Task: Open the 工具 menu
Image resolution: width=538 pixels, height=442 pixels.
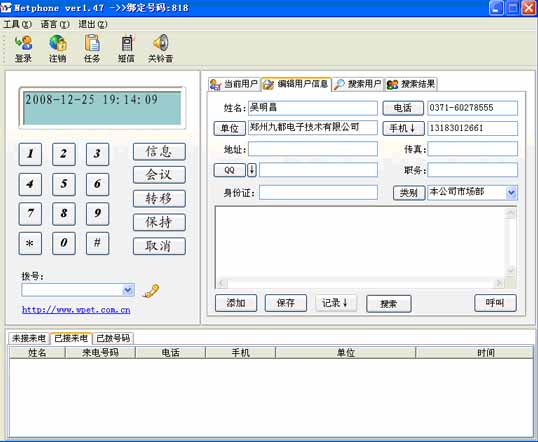Action: coord(17,24)
